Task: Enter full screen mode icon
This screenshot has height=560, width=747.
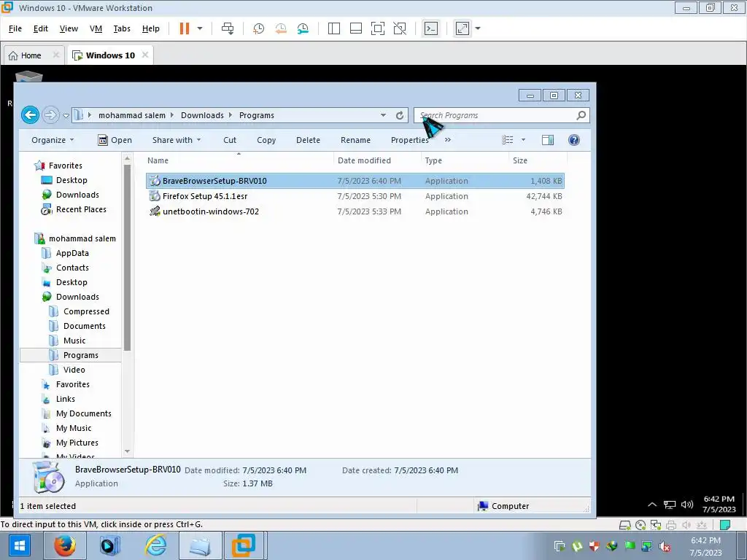Action: pos(378,28)
